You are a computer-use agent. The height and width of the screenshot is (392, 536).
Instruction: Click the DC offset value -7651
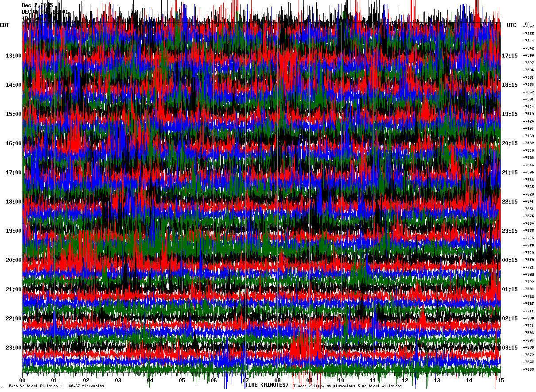point(528,209)
